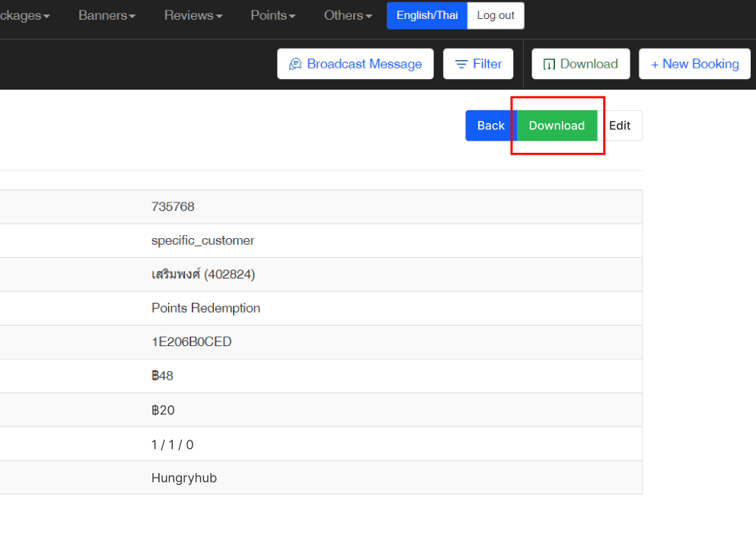The width and height of the screenshot is (756, 547).
Task: Click the plus sign on New Booking
Action: [655, 65]
